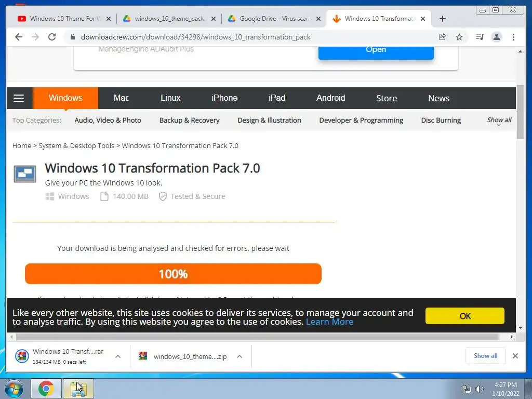Open Developer & Programming category
This screenshot has width=532, height=399.
[x=361, y=121]
